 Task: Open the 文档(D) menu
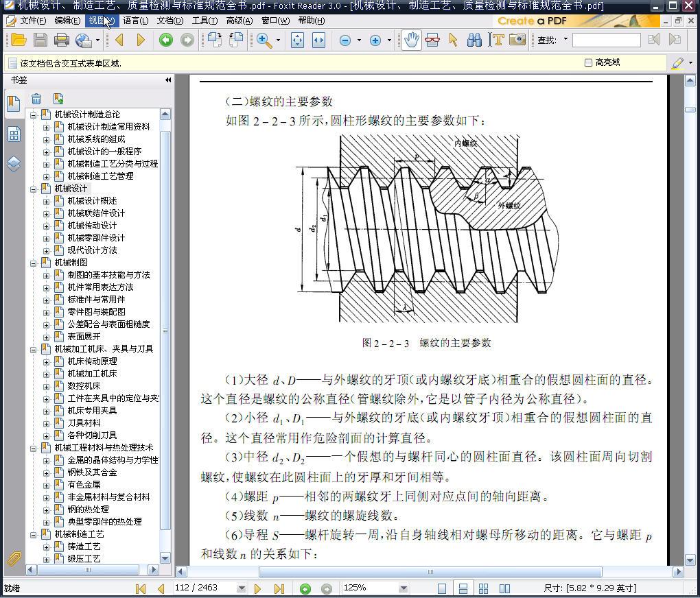coord(170,21)
